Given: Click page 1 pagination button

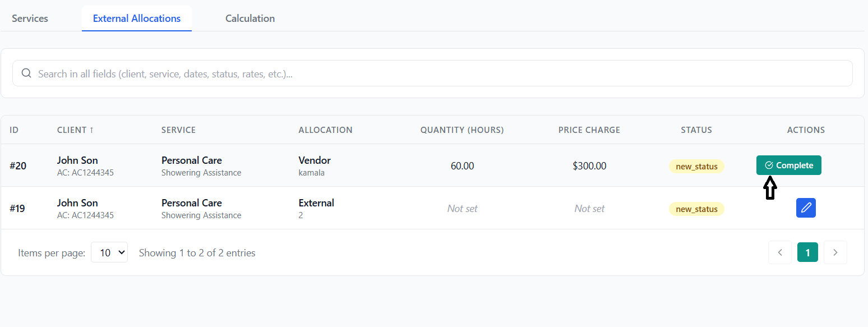Looking at the screenshot, I should [x=807, y=252].
